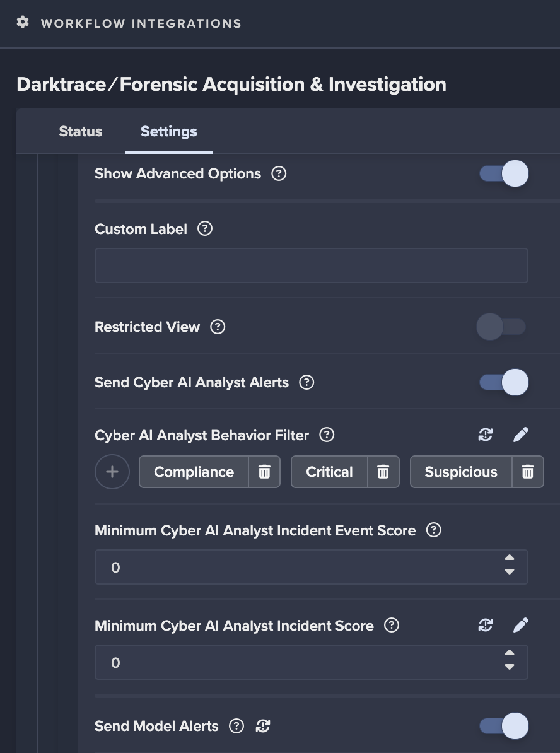Delete the Suspicious behavior filter tag

(527, 472)
